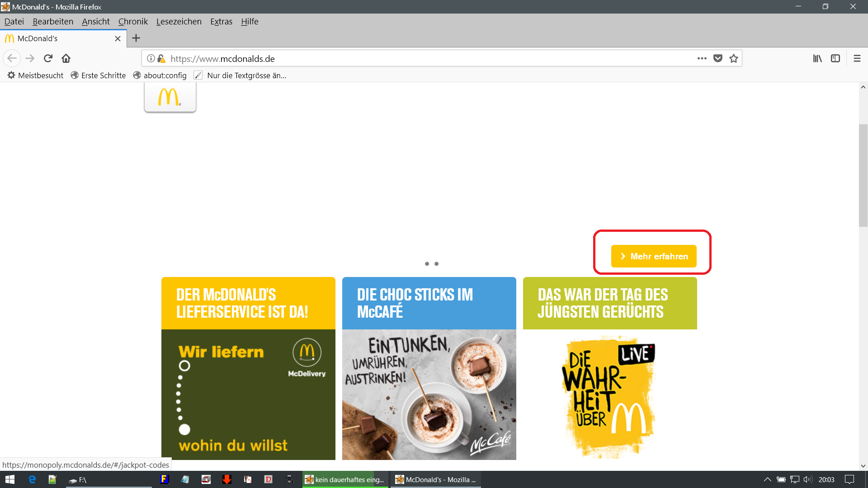Screen dimensions: 868x488
Task: Open the Chronik menu
Action: pos(133,22)
